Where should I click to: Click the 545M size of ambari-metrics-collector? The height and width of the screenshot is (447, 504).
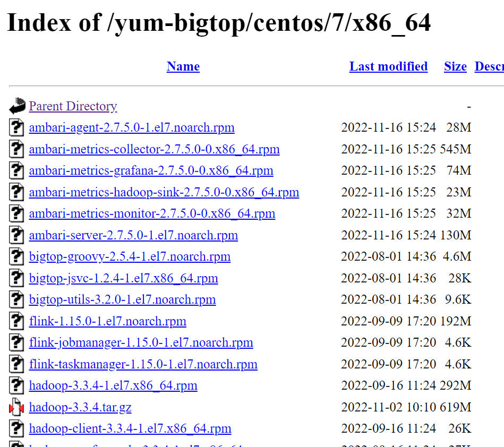(456, 149)
